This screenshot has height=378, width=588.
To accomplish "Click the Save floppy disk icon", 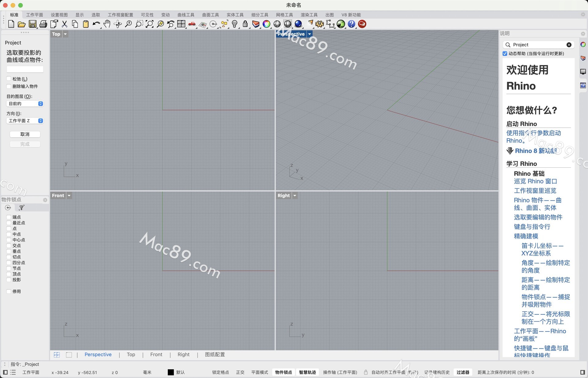I will [x=32, y=24].
